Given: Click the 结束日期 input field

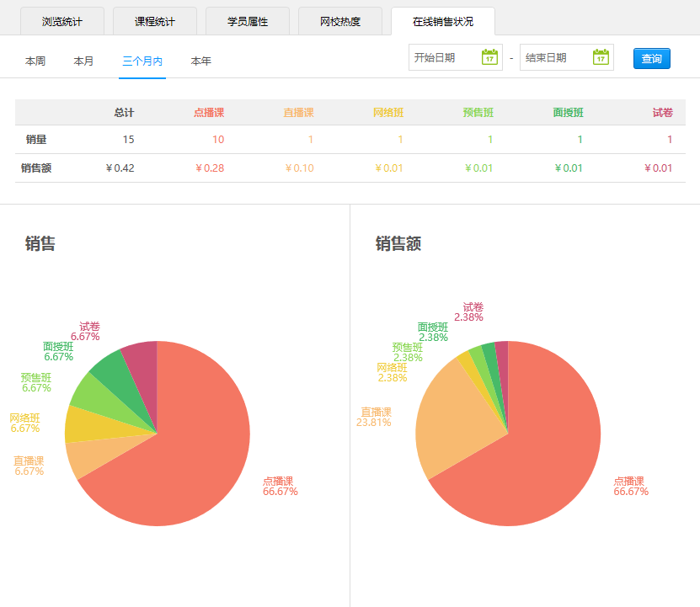Looking at the screenshot, I should click(x=556, y=57).
